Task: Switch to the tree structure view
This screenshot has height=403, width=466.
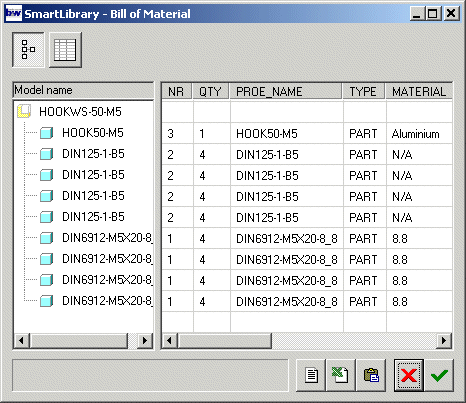Action: coord(28,50)
